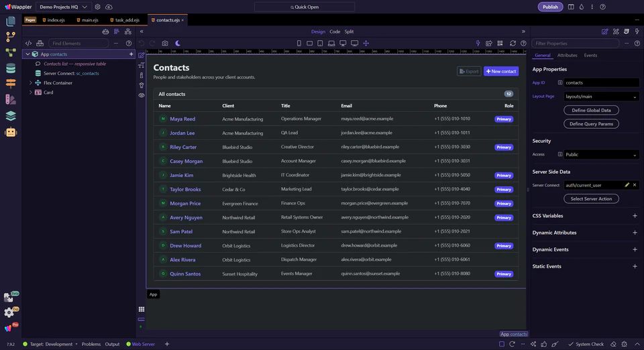This screenshot has height=350, width=644.
Task: Open the Pages manager sidebar icon
Action: (11, 21)
